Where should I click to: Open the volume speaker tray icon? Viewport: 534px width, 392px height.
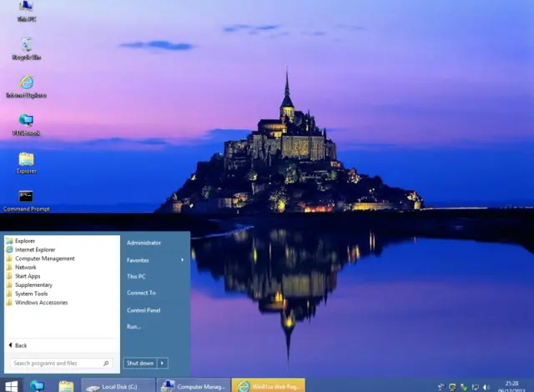(x=486, y=387)
